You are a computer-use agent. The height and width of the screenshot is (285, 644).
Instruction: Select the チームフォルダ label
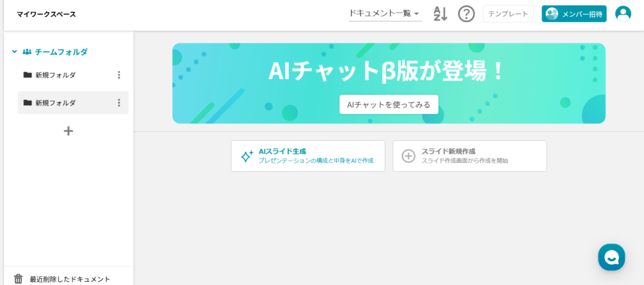tap(61, 52)
